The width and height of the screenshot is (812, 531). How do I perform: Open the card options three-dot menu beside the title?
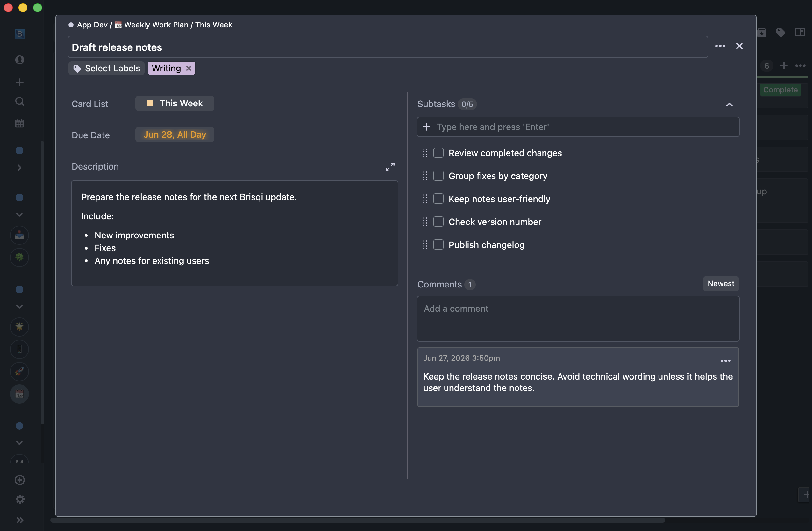(x=720, y=46)
